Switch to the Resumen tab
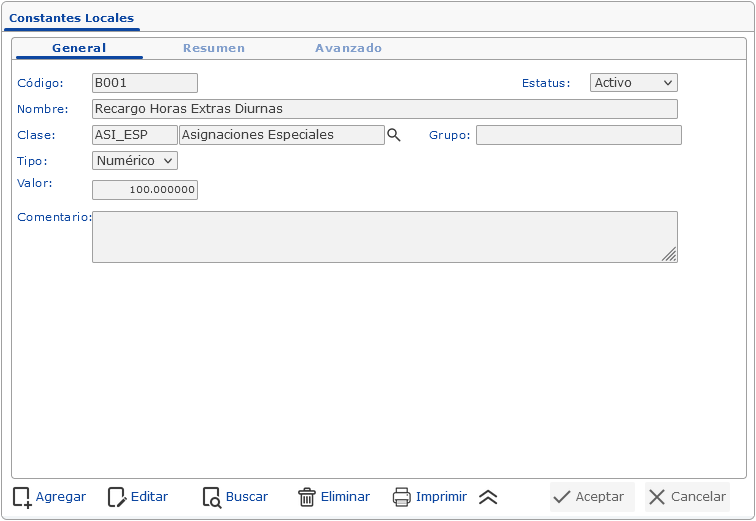Viewport: 756px width, 521px height. tap(213, 48)
